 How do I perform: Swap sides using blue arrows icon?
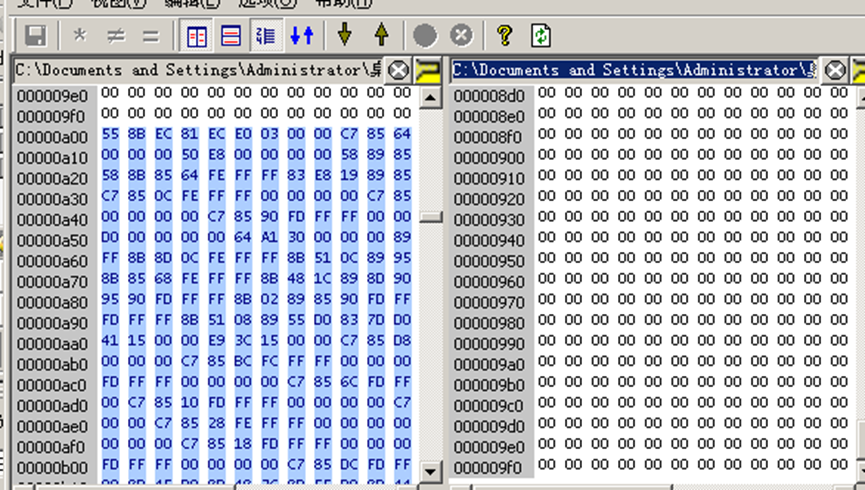302,36
